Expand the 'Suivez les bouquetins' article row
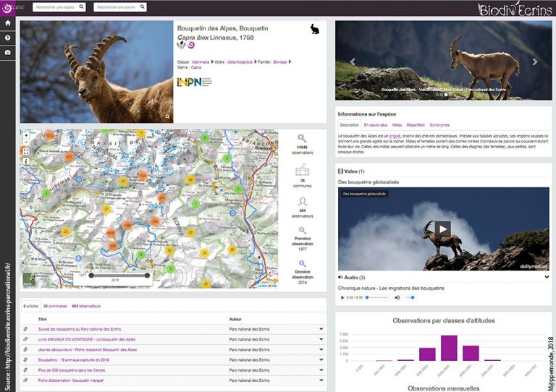Viewport: 556px width, 392px height. click(321, 329)
